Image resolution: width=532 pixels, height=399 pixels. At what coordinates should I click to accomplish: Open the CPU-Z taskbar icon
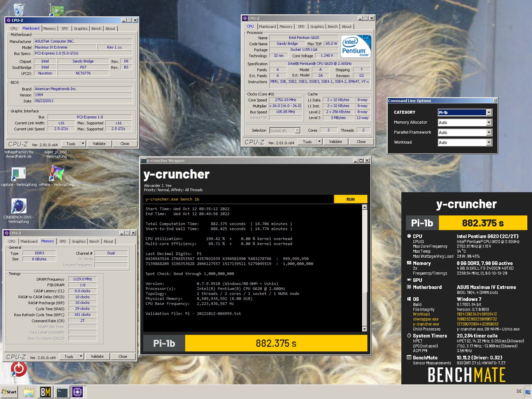(x=77, y=392)
